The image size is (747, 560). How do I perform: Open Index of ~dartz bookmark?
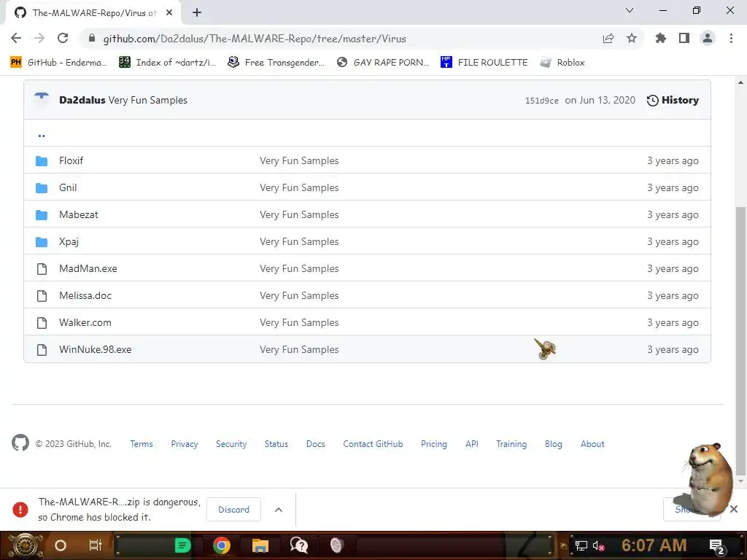(x=167, y=63)
